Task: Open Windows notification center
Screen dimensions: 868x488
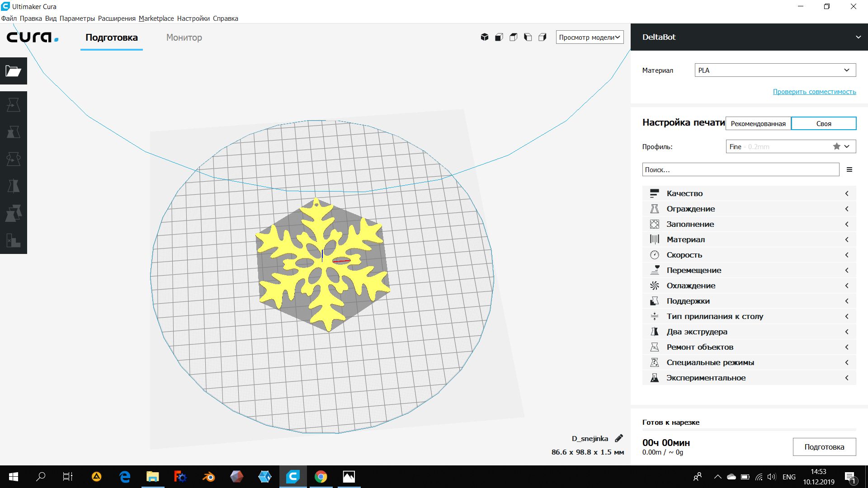Action: click(850, 477)
